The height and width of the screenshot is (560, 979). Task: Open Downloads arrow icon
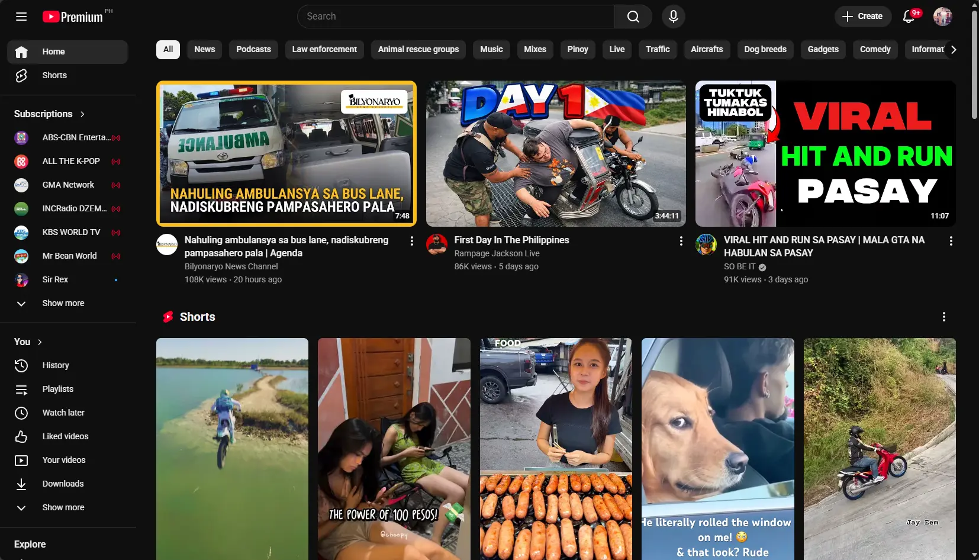click(x=21, y=484)
